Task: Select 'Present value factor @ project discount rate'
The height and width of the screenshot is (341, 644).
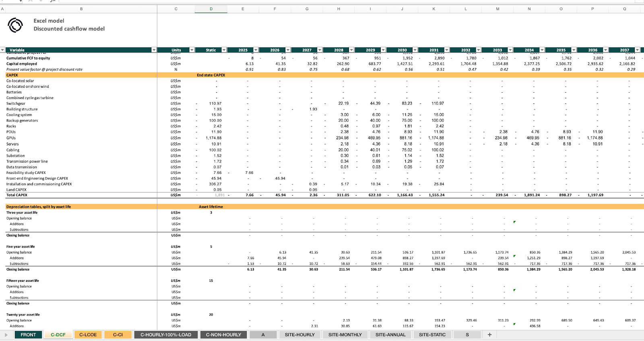Action: pyautogui.click(x=44, y=69)
